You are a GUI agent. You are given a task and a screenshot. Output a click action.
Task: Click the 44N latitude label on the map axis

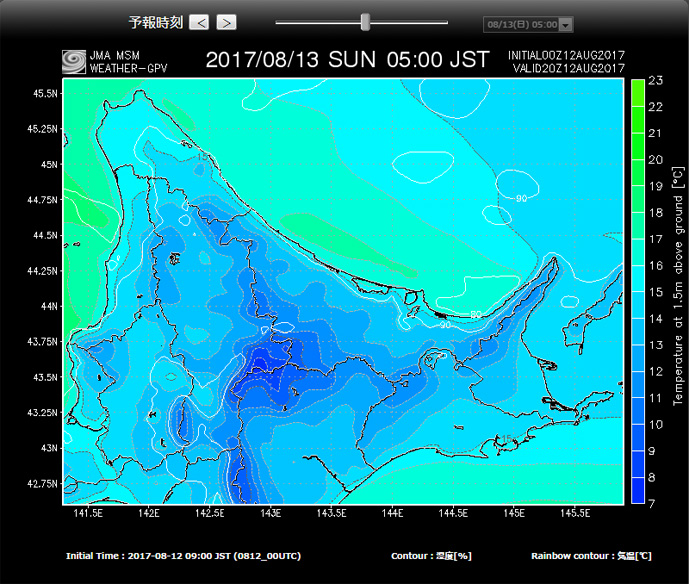pos(46,306)
